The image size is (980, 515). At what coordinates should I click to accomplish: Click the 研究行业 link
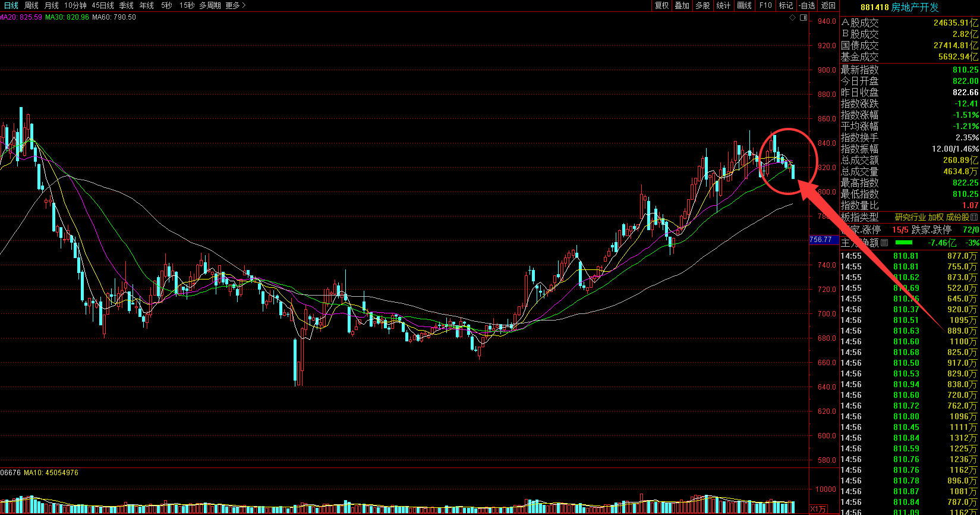[x=911, y=218]
